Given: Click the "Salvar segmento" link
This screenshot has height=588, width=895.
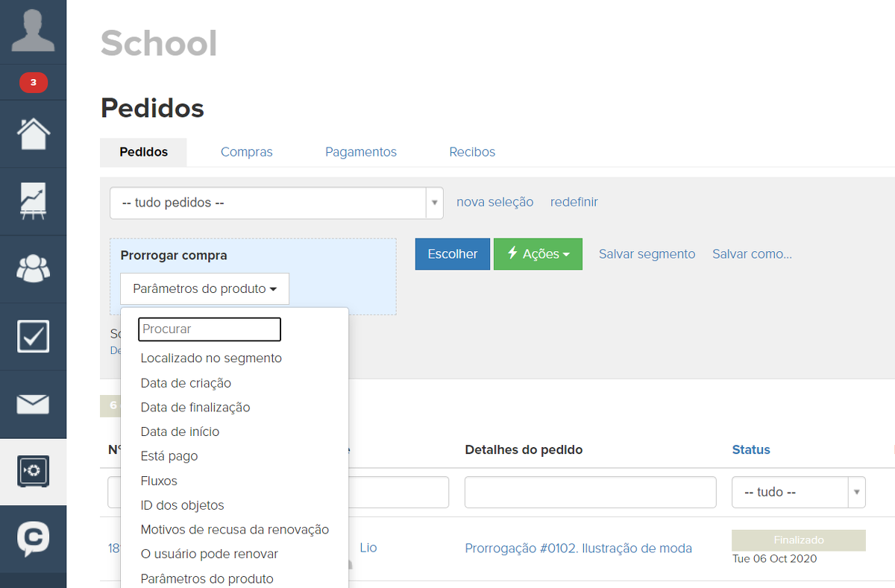Looking at the screenshot, I should click(647, 254).
